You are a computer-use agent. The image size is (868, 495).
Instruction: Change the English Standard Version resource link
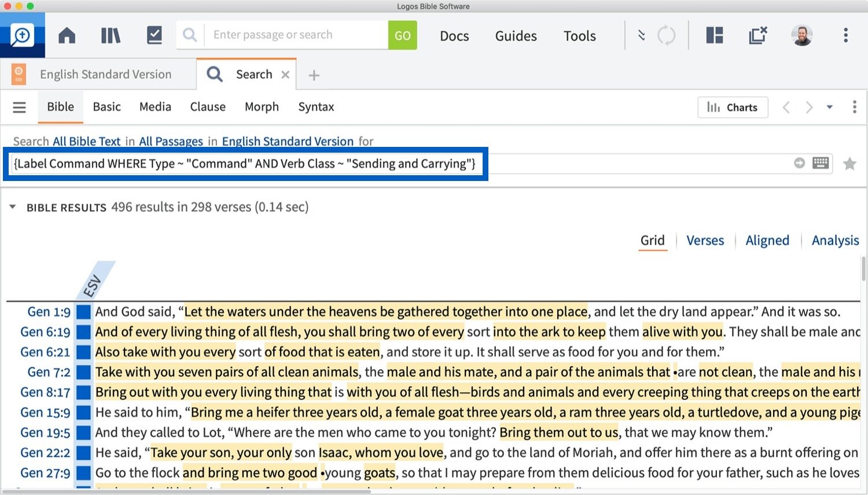(x=288, y=142)
